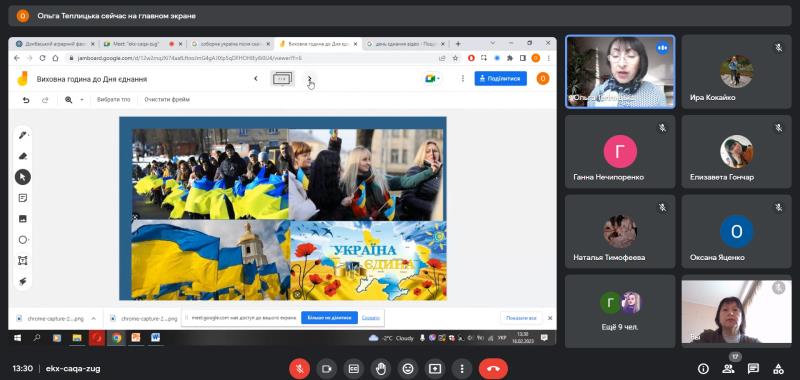The width and height of the screenshot is (800, 380).
Task: Click Елизавета Гончар participant tile
Action: point(736,152)
